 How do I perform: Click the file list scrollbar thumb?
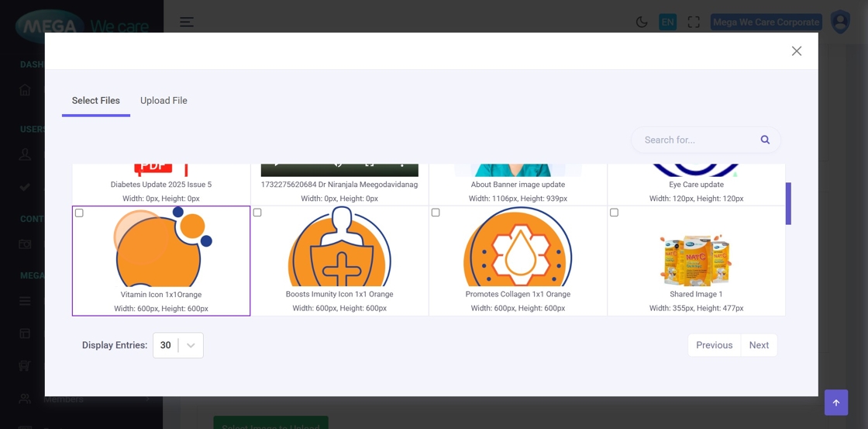tap(788, 203)
